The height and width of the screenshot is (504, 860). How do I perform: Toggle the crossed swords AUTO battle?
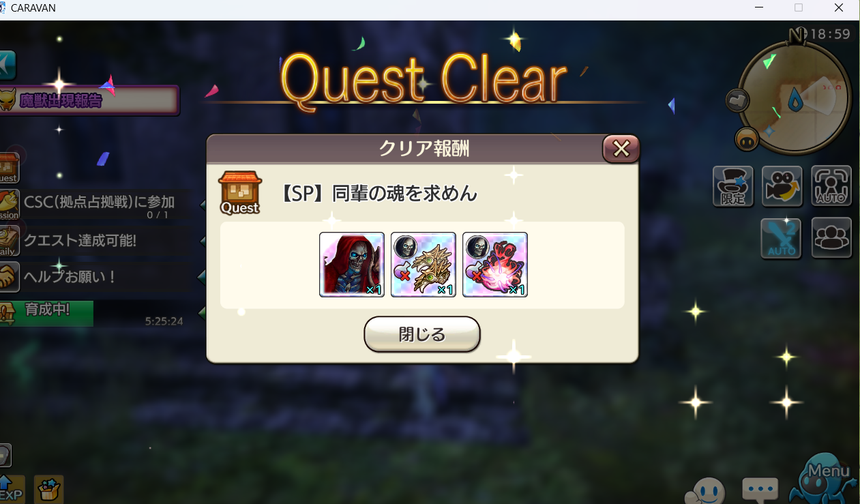782,238
